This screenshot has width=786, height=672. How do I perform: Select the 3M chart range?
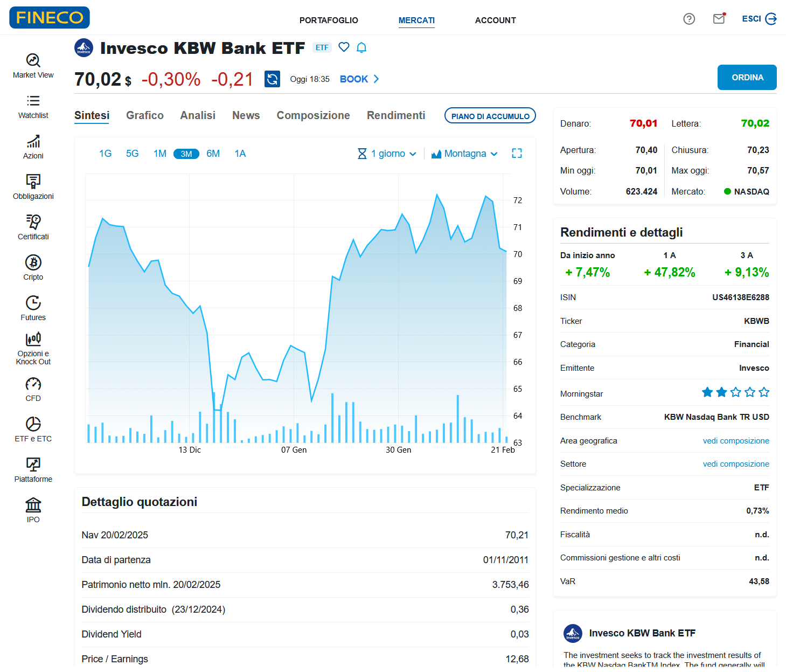186,154
